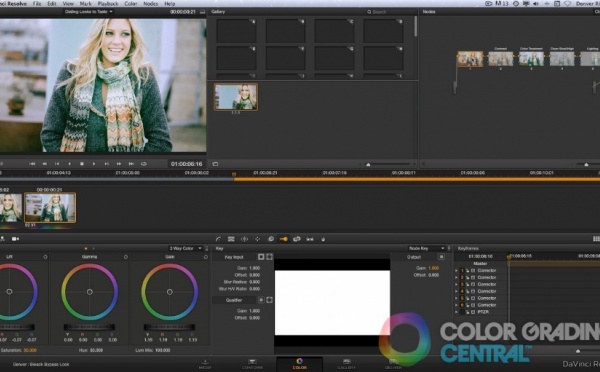Toggle Key Input matte icon

[261, 257]
